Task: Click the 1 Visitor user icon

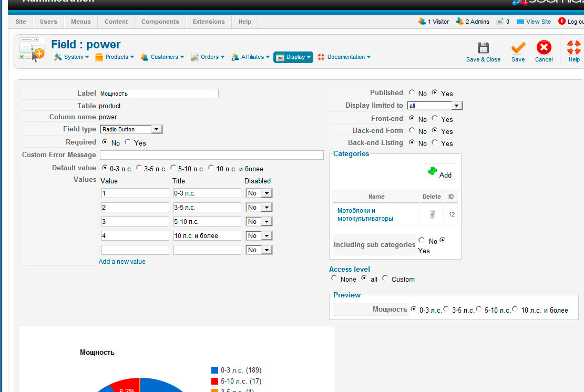Action: tap(422, 21)
